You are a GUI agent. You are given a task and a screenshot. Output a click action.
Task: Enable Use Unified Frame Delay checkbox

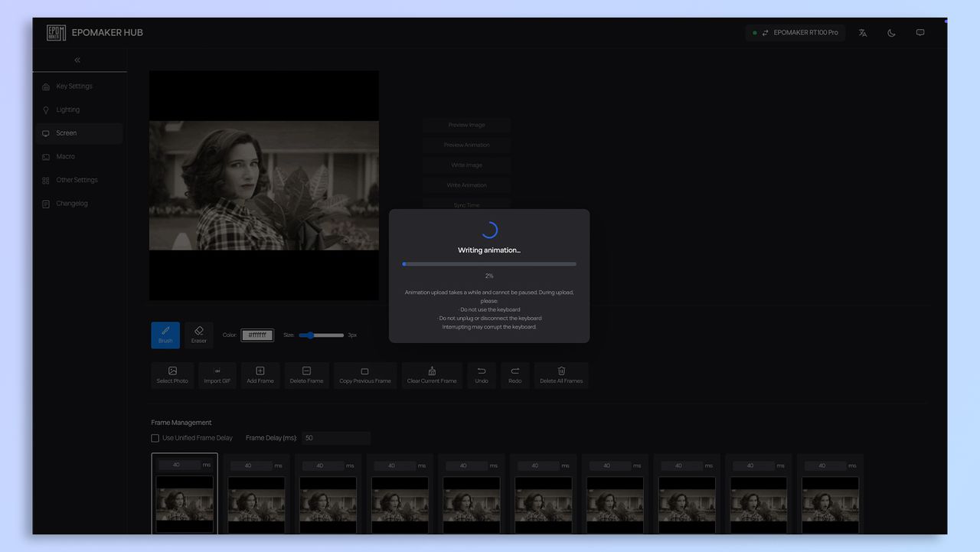(x=155, y=438)
